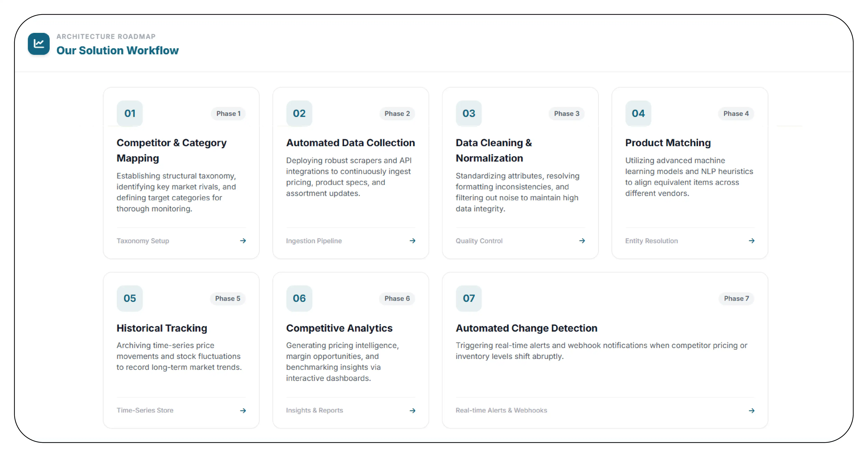Click the Product Matching heading
This screenshot has width=868, height=457.
(668, 143)
